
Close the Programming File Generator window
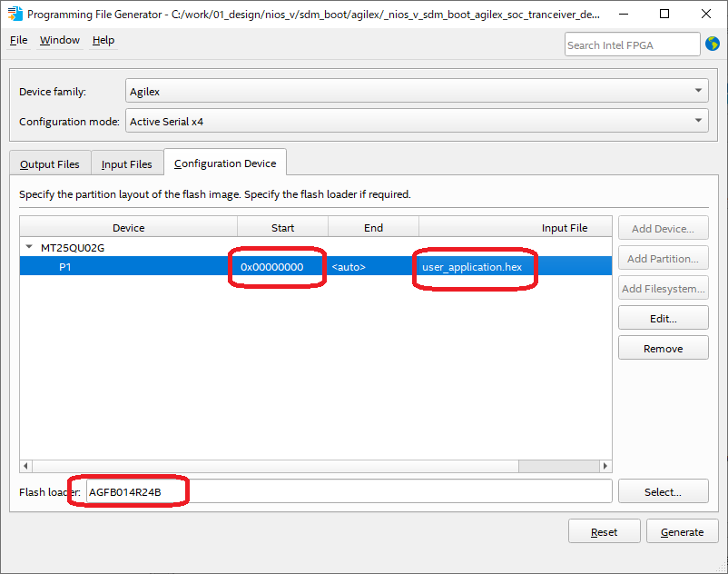[x=705, y=14]
